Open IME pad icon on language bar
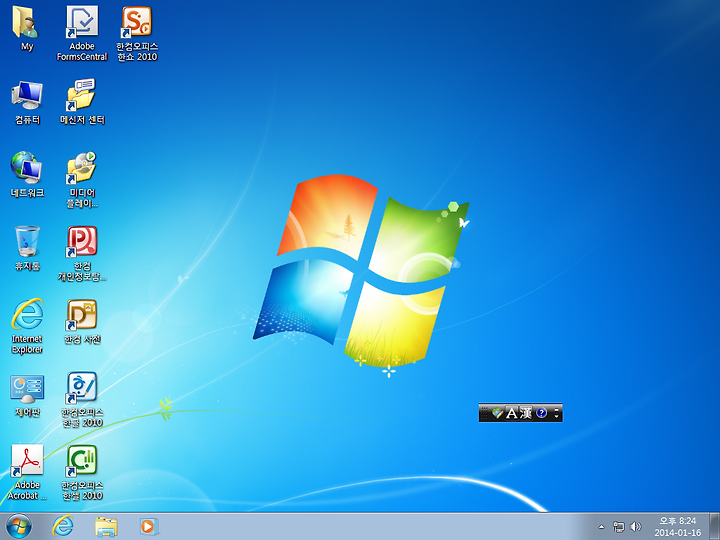The height and width of the screenshot is (540, 720). (497, 413)
